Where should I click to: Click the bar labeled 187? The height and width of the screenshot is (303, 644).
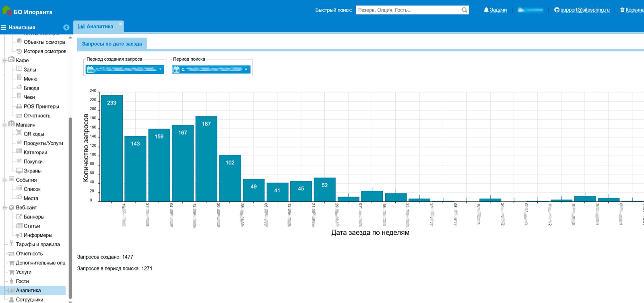point(206,159)
